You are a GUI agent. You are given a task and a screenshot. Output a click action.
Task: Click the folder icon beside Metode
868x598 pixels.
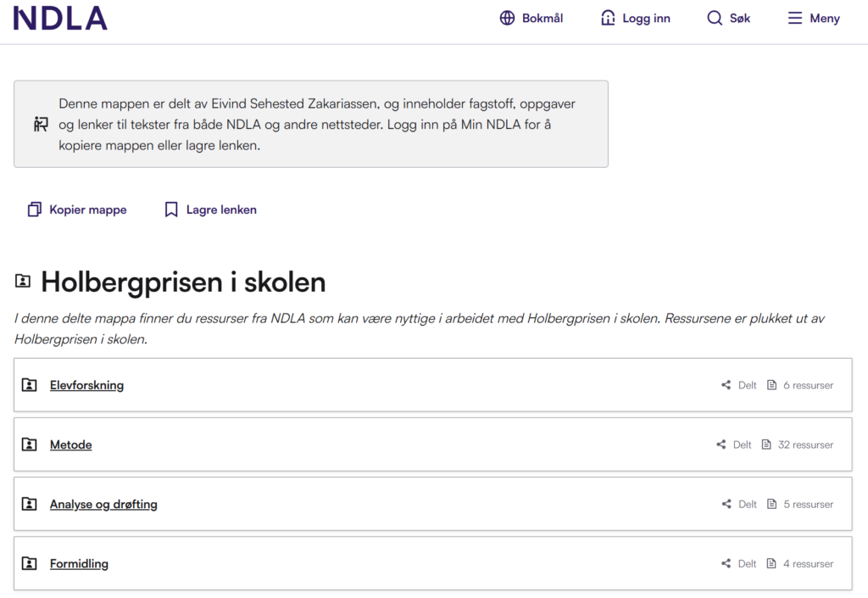[x=30, y=444]
